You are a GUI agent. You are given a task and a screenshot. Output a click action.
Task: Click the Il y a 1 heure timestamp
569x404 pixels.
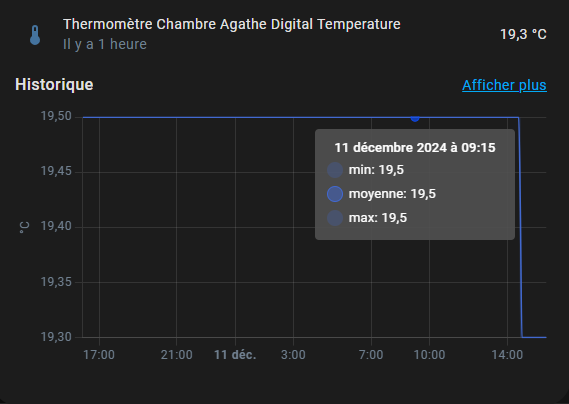tap(105, 44)
